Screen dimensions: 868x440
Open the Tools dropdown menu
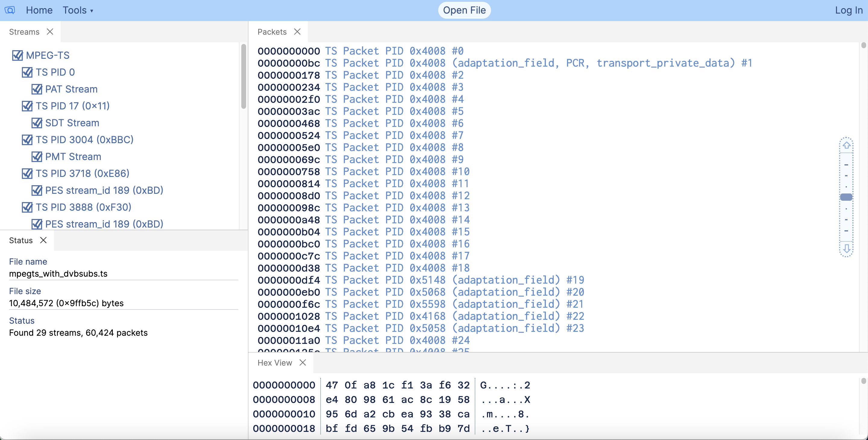click(78, 10)
